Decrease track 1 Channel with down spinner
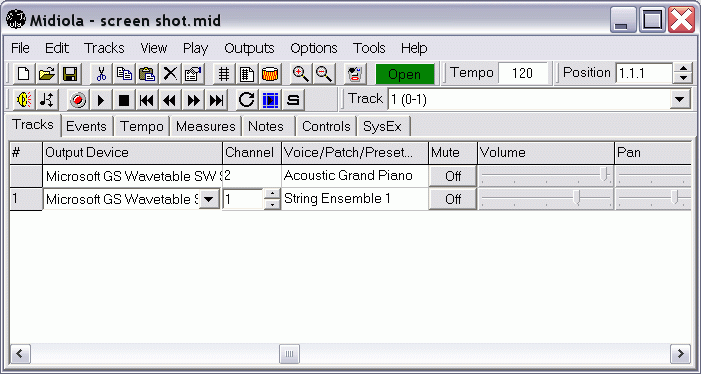The height and width of the screenshot is (374, 701). pos(272,204)
